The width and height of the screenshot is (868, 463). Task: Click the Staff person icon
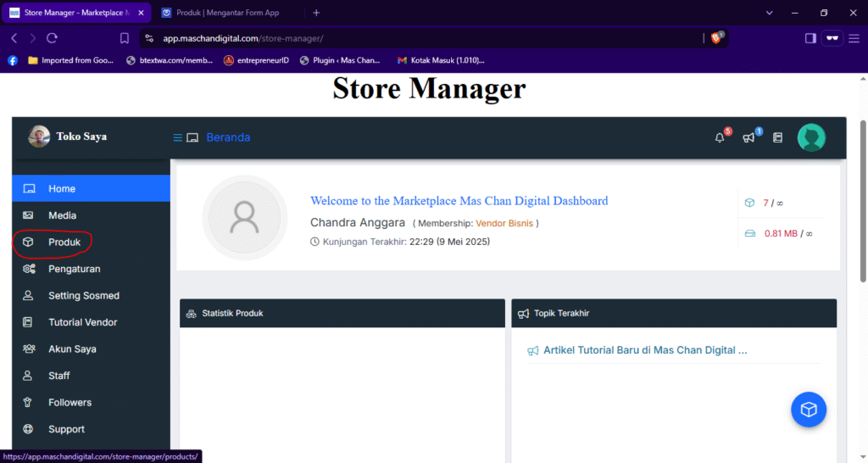click(x=27, y=376)
